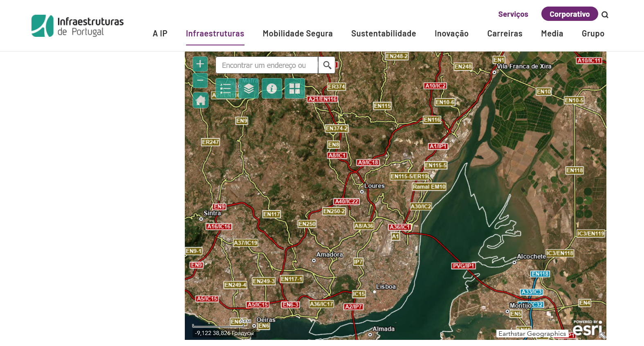This screenshot has width=644, height=346.
Task: Go to the Inovação section
Action: [451, 34]
